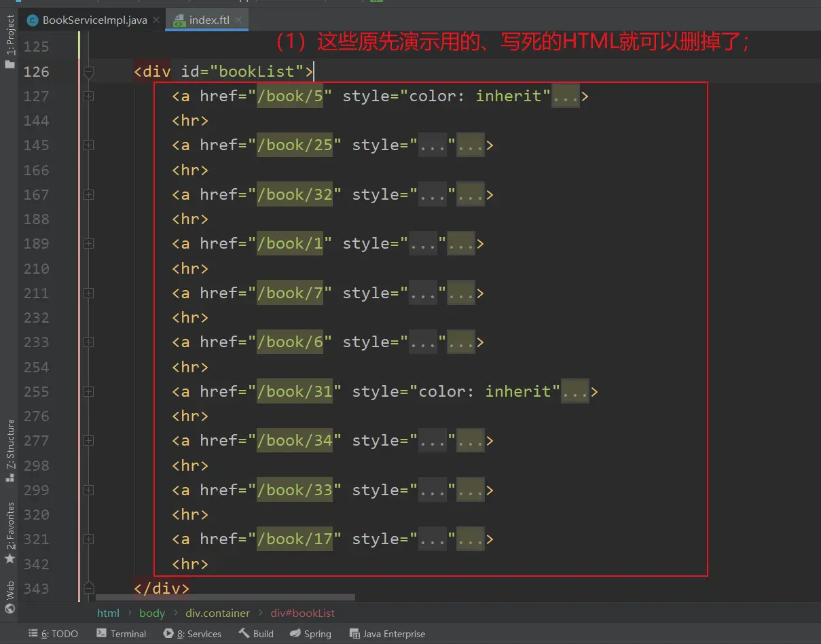Open the Terminal panel
Screen dimensions: 821x644
click(x=121, y=634)
